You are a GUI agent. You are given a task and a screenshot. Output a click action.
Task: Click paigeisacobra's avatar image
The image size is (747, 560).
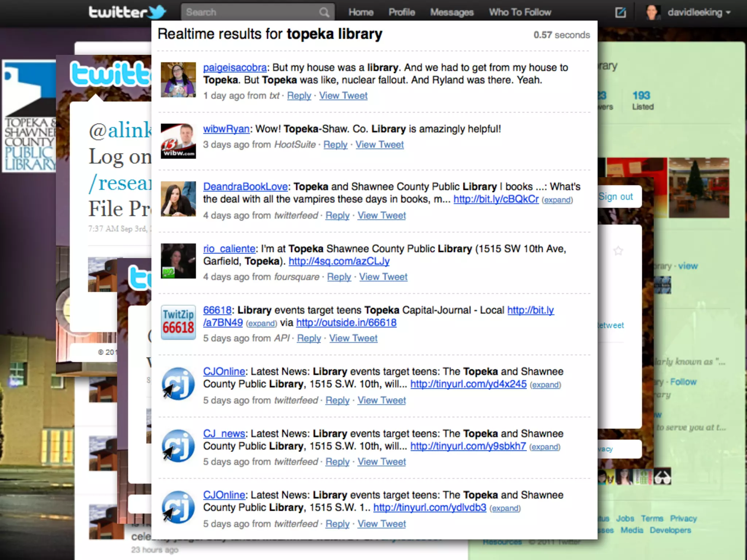pyautogui.click(x=178, y=79)
